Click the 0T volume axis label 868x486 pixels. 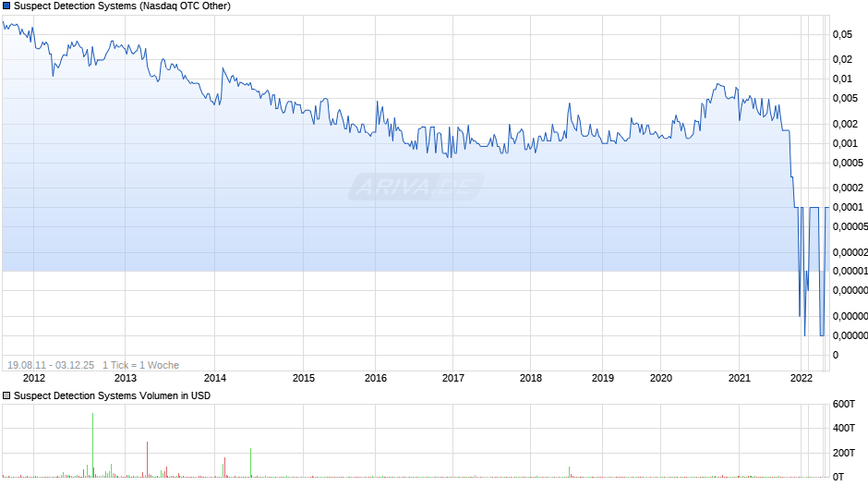point(838,477)
